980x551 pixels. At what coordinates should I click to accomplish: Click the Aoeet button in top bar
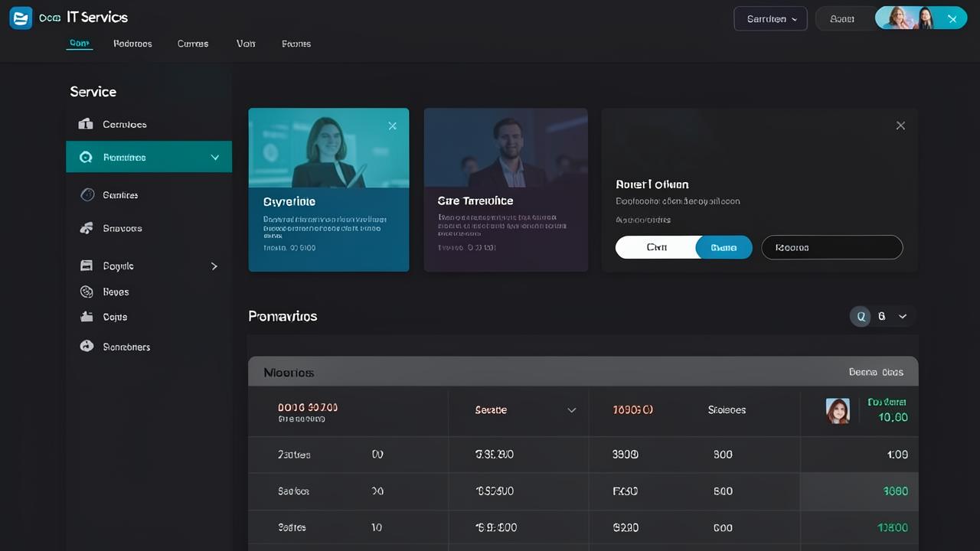pyautogui.click(x=842, y=19)
